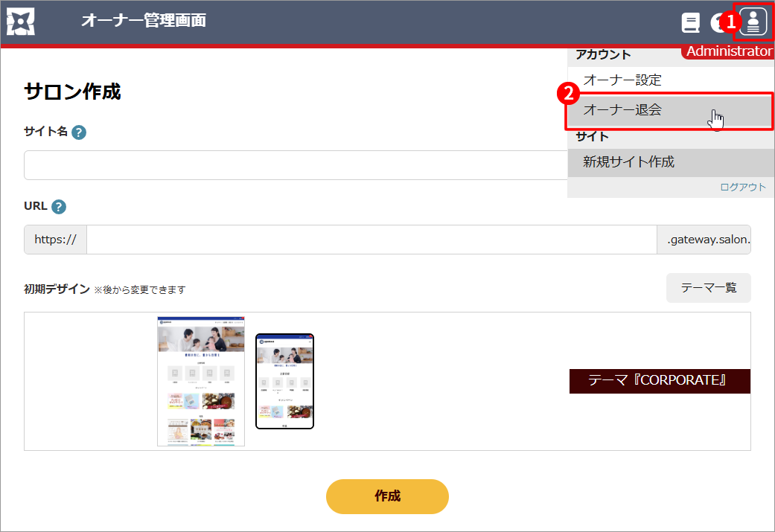Click the site logo in the header
Image resolution: width=775 pixels, height=532 pixels.
click(x=21, y=22)
